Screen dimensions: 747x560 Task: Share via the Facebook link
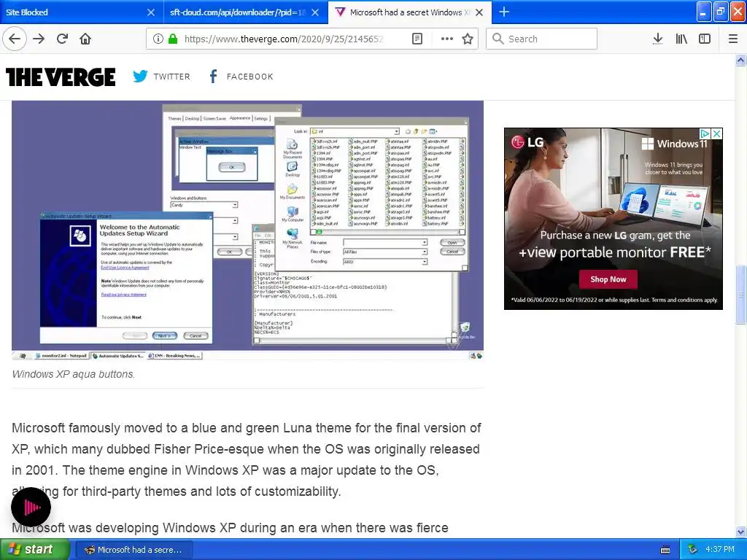pos(241,76)
